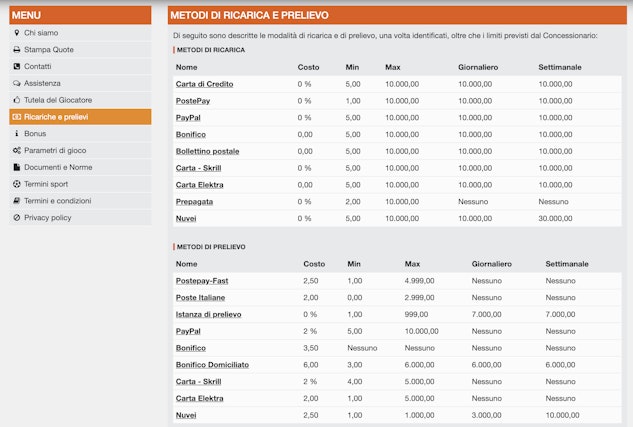Viewport: 633px width, 427px height.
Task: Open Nuvei link in withdrawal table
Action: [186, 414]
